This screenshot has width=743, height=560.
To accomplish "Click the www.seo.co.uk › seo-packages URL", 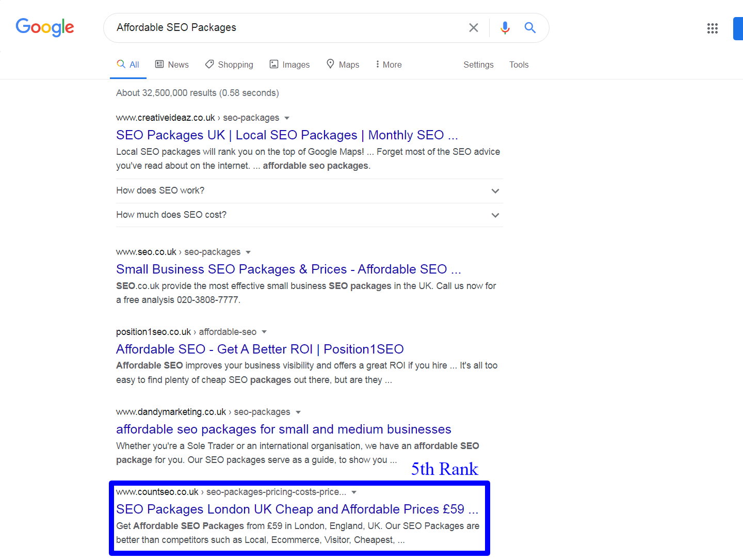I will [178, 252].
